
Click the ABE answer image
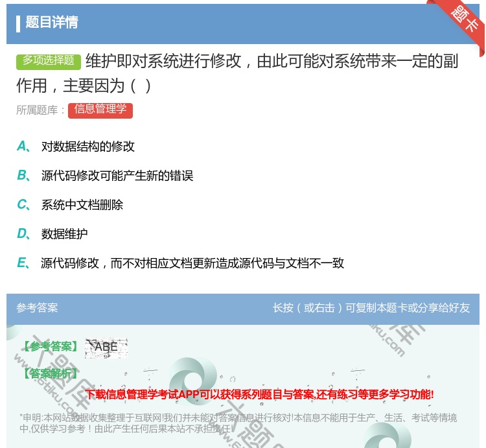[106, 348]
